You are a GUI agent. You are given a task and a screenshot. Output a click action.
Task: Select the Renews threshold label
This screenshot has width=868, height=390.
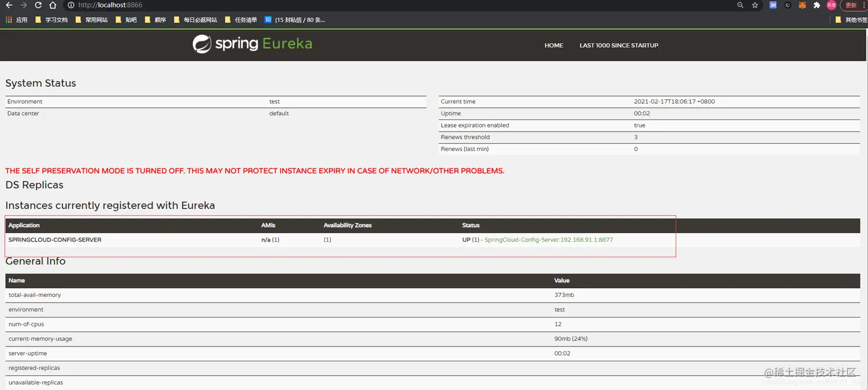coord(465,137)
